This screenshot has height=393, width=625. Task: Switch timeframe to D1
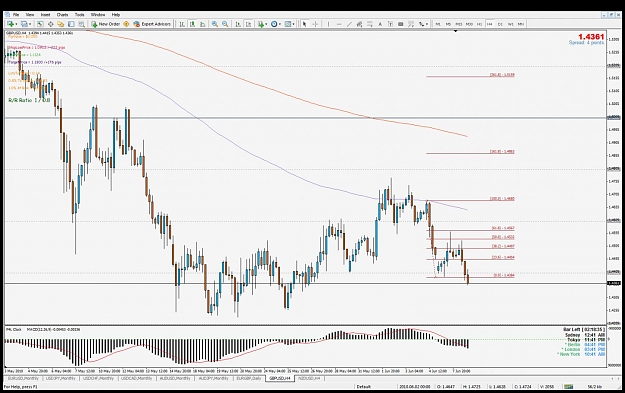[x=500, y=24]
